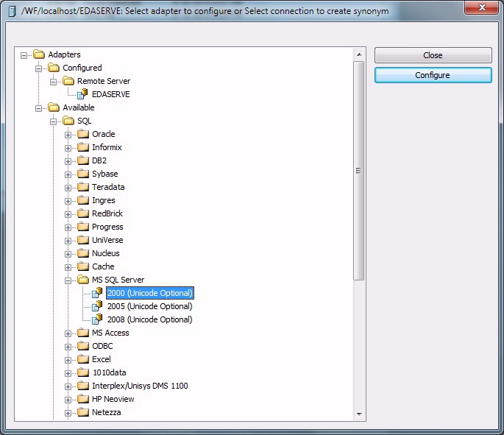Click the Oracle folder icon
Image resolution: width=504 pixels, height=435 pixels.
pyautogui.click(x=83, y=133)
